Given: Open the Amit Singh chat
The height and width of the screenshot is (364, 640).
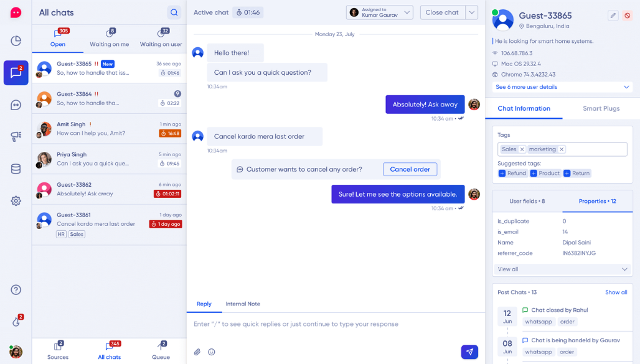Looking at the screenshot, I should pos(110,129).
